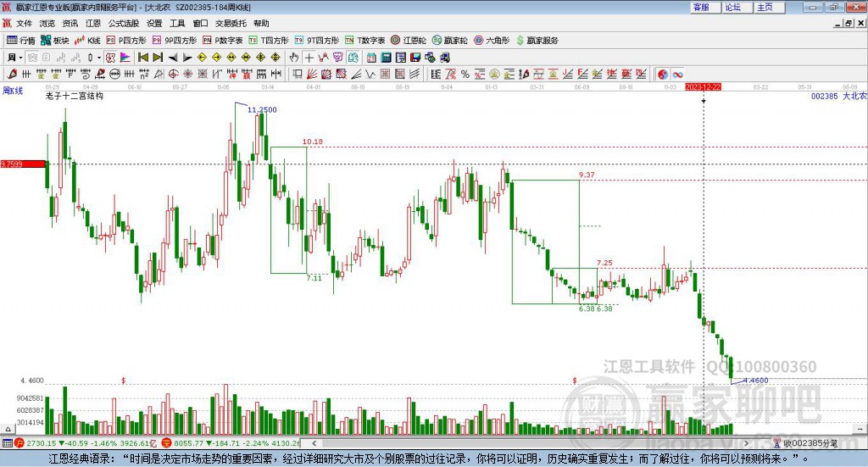
Task: Click the 论坛 forum button
Action: (x=737, y=7)
